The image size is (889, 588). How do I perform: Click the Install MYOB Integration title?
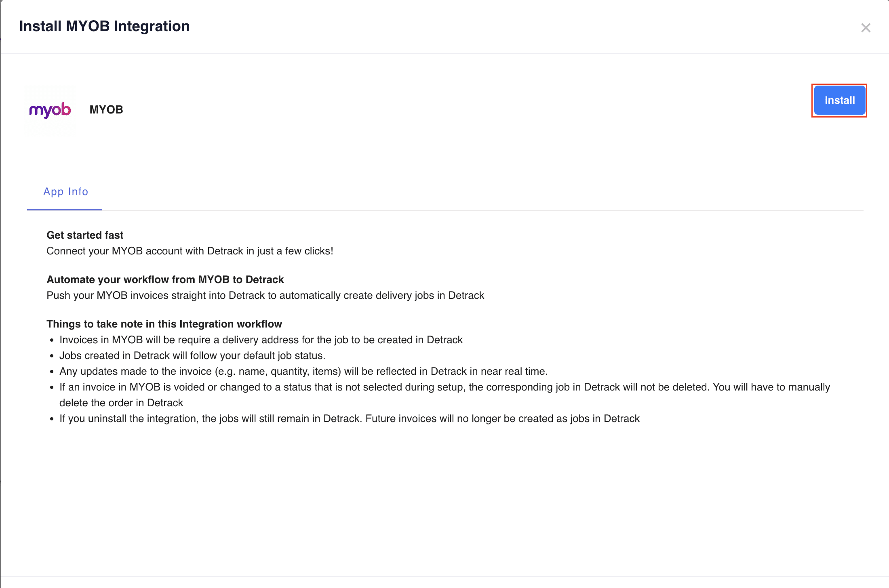[105, 26]
